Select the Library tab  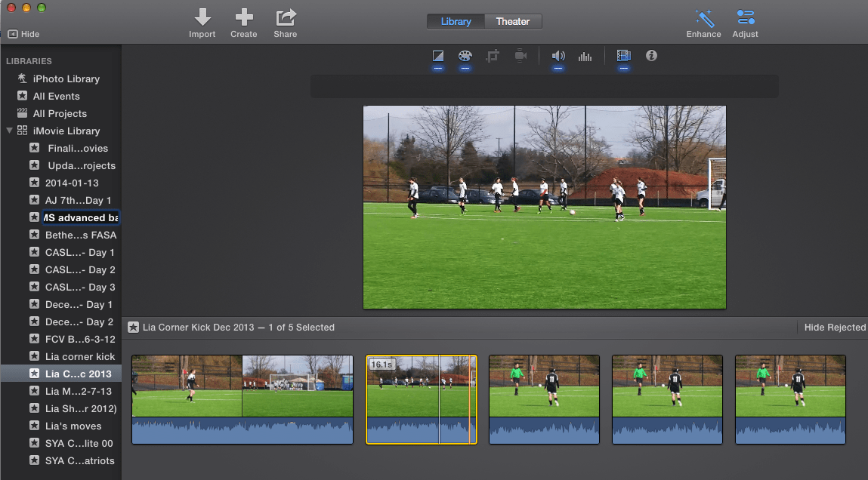click(x=456, y=21)
